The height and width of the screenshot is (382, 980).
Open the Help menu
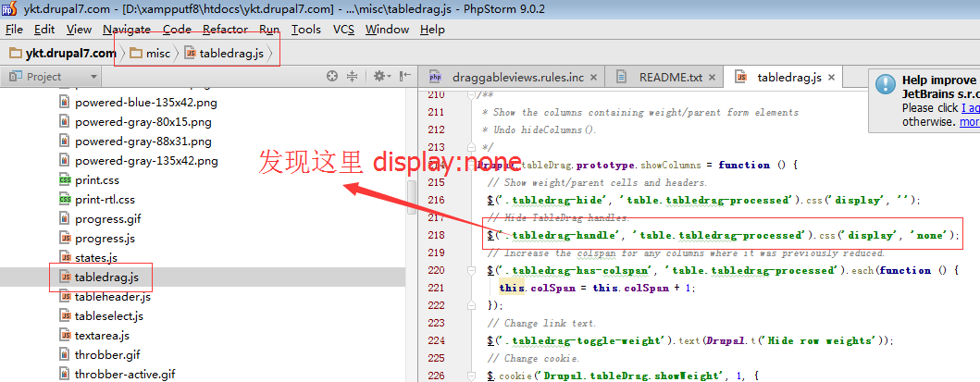[432, 30]
